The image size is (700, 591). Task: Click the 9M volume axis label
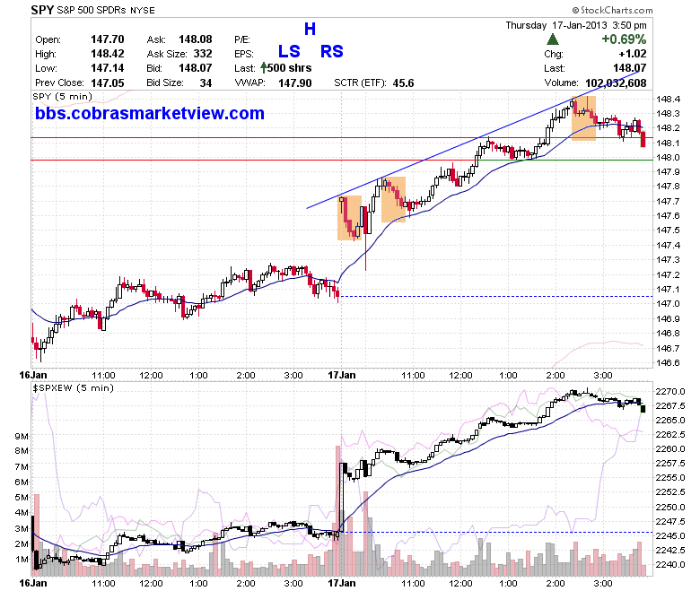[22, 436]
